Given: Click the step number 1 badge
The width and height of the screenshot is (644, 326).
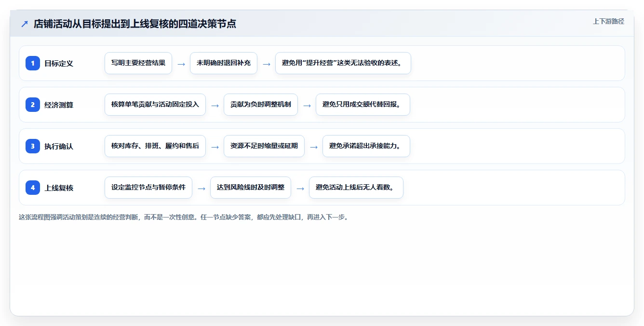Looking at the screenshot, I should [x=33, y=63].
